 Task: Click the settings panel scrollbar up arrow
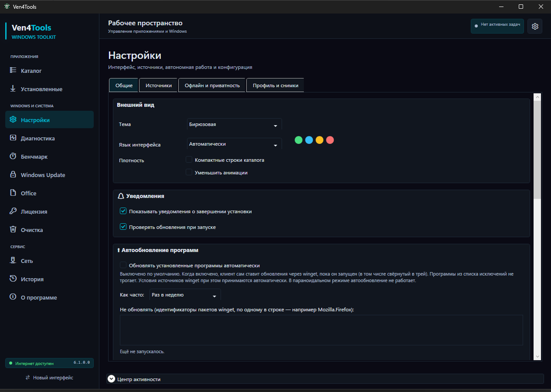[x=537, y=97]
